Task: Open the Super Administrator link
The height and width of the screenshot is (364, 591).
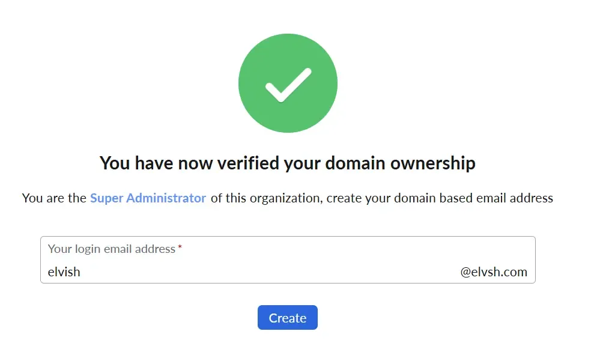Action: click(x=148, y=198)
